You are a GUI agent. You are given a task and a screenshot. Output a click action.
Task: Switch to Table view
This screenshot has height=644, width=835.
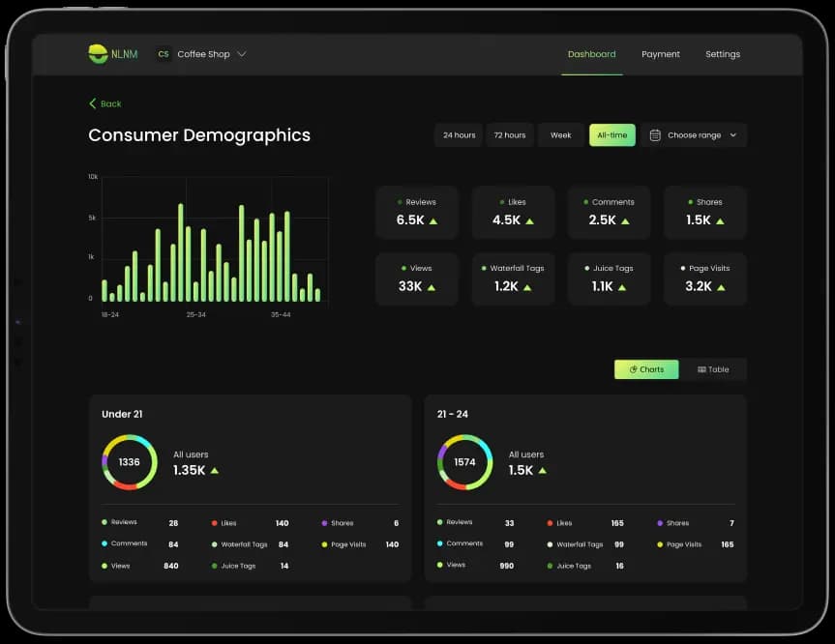(x=713, y=369)
